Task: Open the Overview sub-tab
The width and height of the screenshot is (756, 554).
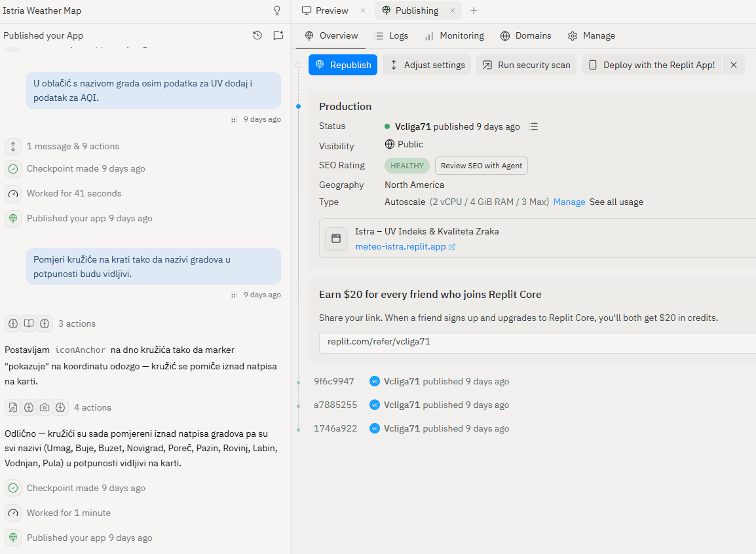Action: pos(331,35)
